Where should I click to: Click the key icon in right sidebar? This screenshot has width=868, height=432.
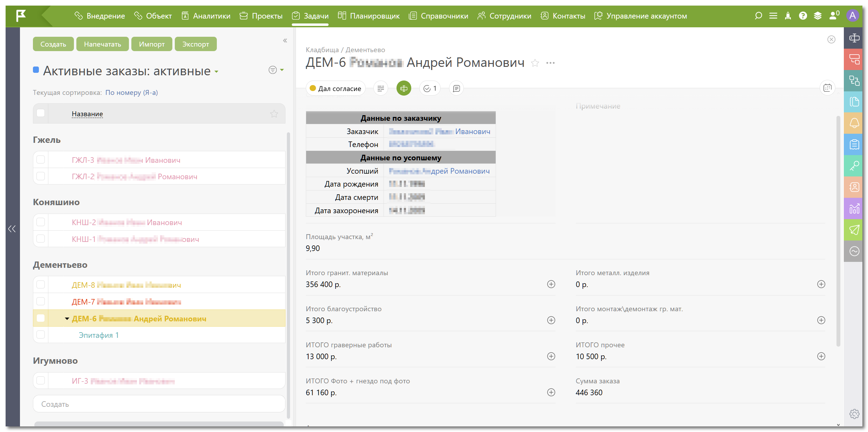tap(854, 166)
